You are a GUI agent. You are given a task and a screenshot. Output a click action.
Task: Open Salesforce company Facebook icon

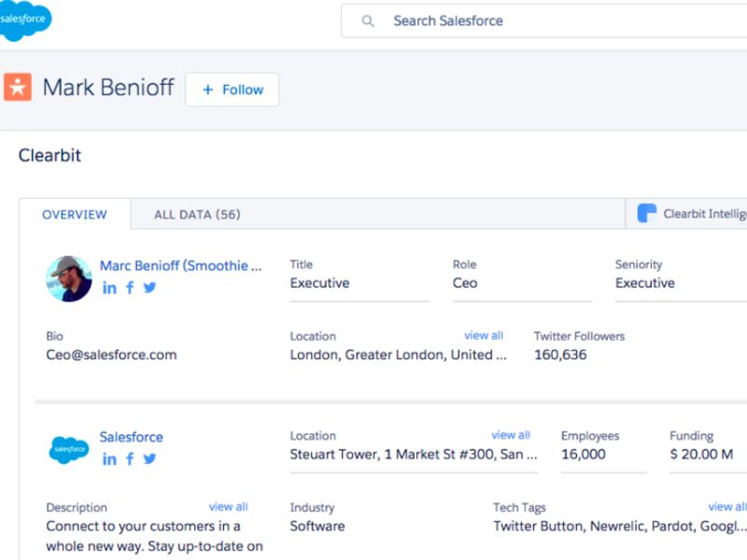(x=130, y=459)
